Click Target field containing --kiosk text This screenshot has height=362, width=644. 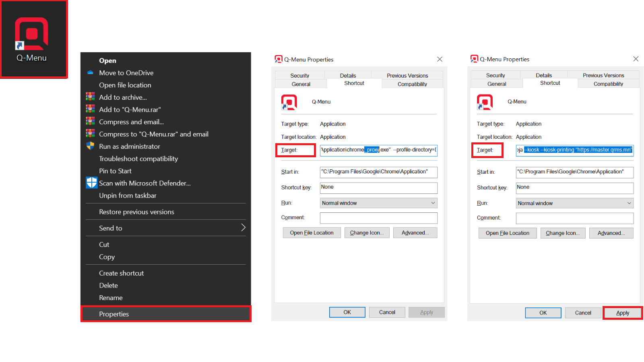click(x=574, y=150)
